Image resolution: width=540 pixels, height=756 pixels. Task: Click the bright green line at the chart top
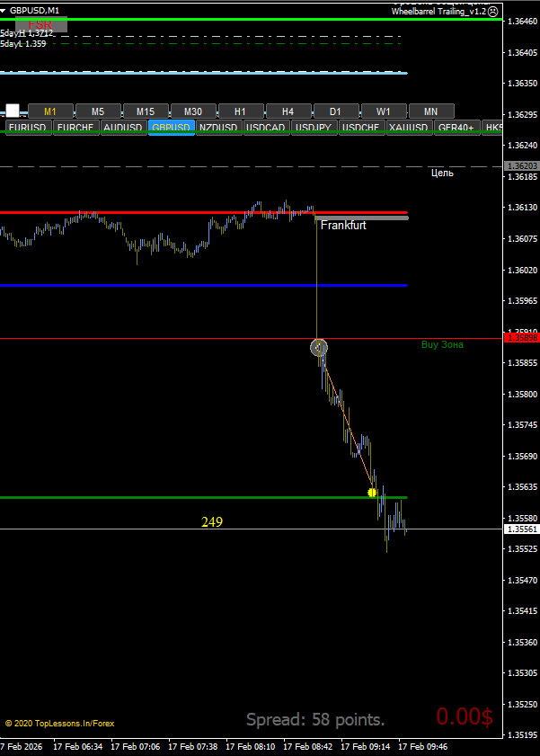point(251,19)
